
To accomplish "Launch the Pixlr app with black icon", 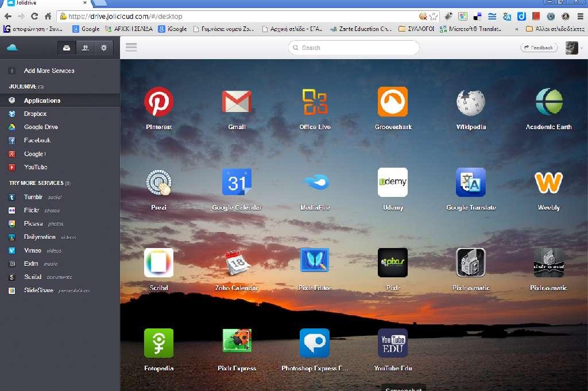I will (393, 262).
